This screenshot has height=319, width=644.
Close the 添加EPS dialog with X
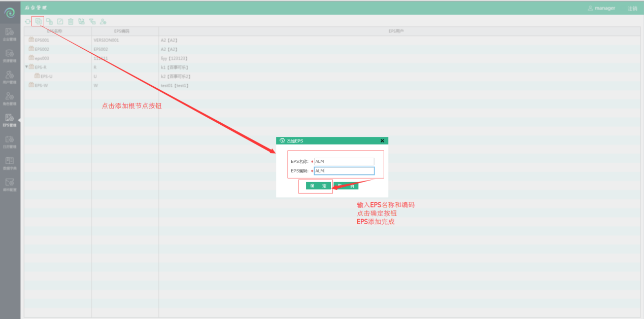[382, 141]
